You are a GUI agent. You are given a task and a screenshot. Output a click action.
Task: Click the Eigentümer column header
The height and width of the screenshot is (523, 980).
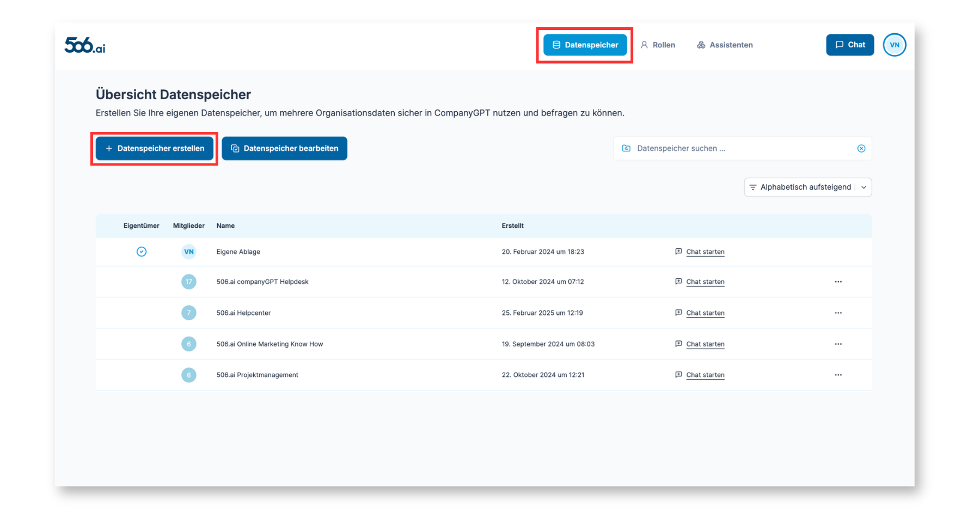tap(142, 226)
